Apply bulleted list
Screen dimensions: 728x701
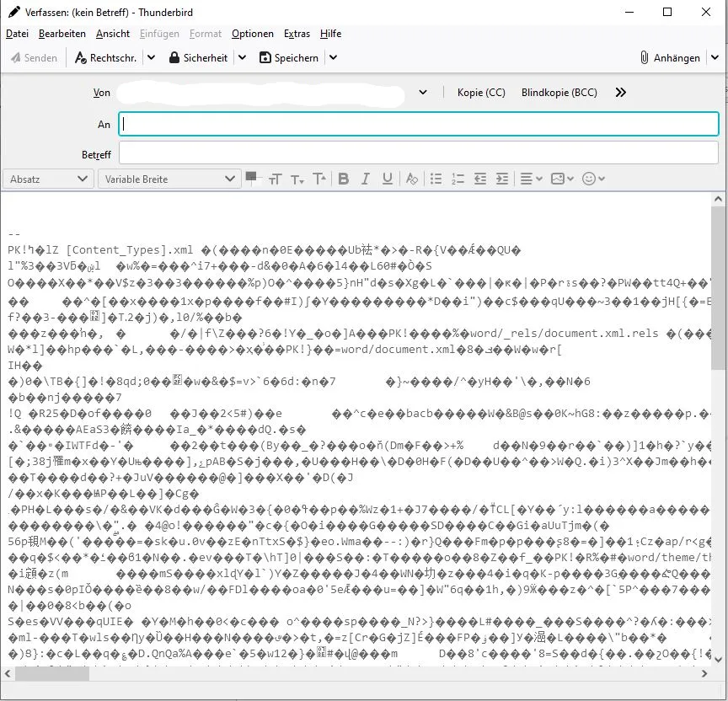click(x=436, y=179)
